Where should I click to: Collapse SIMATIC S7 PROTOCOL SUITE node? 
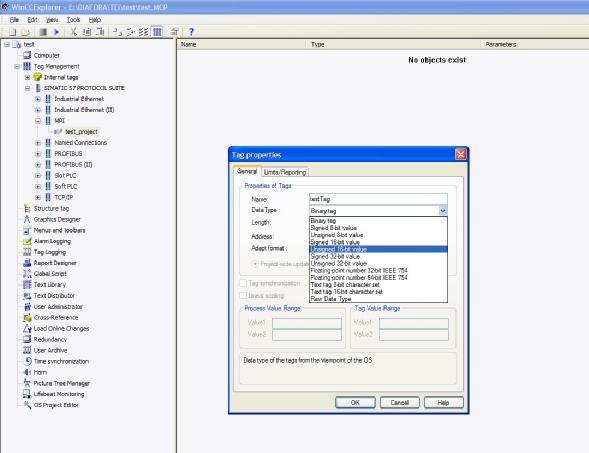pyautogui.click(x=27, y=88)
